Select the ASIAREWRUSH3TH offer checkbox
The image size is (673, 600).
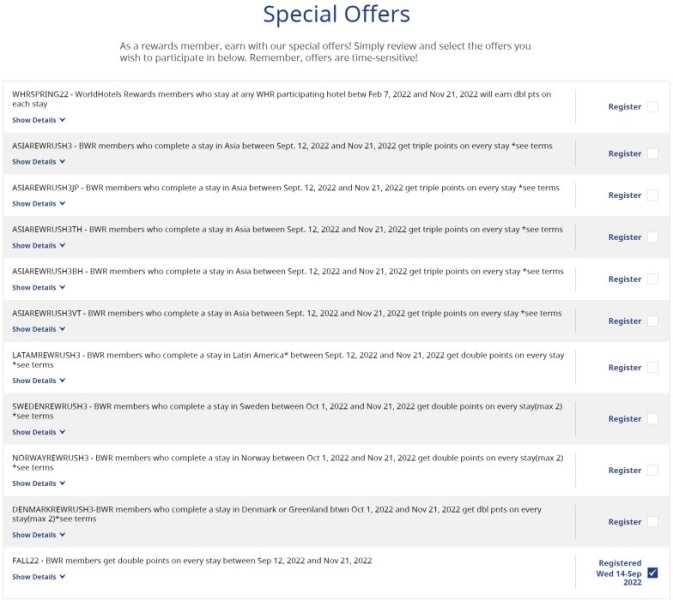[652, 238]
